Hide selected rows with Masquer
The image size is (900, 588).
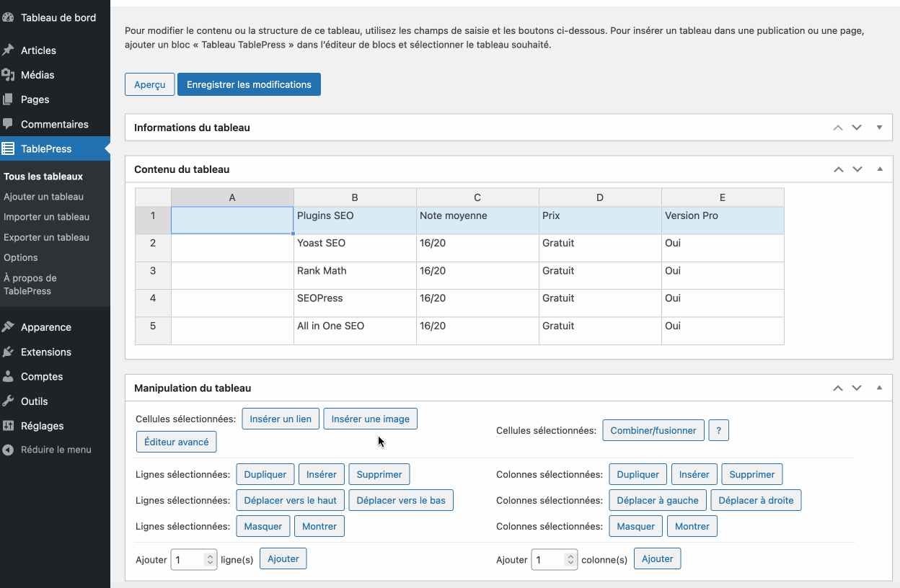tap(263, 526)
